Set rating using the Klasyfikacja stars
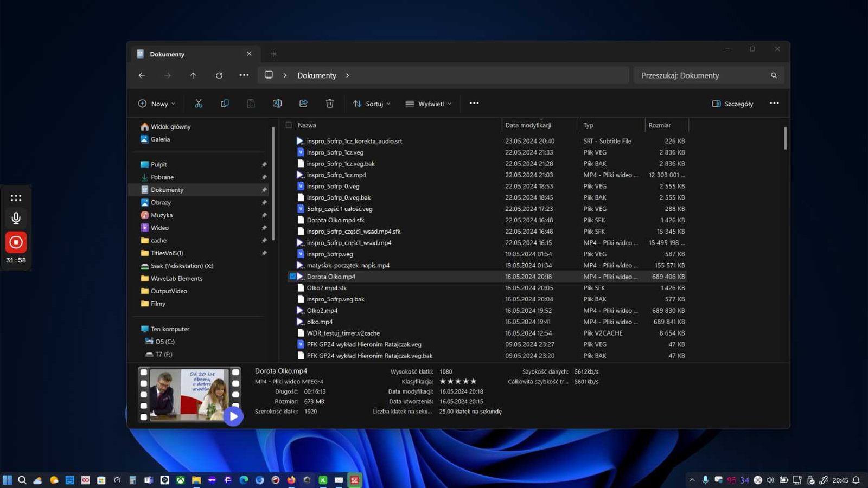The height and width of the screenshot is (488, 868). (x=458, y=381)
